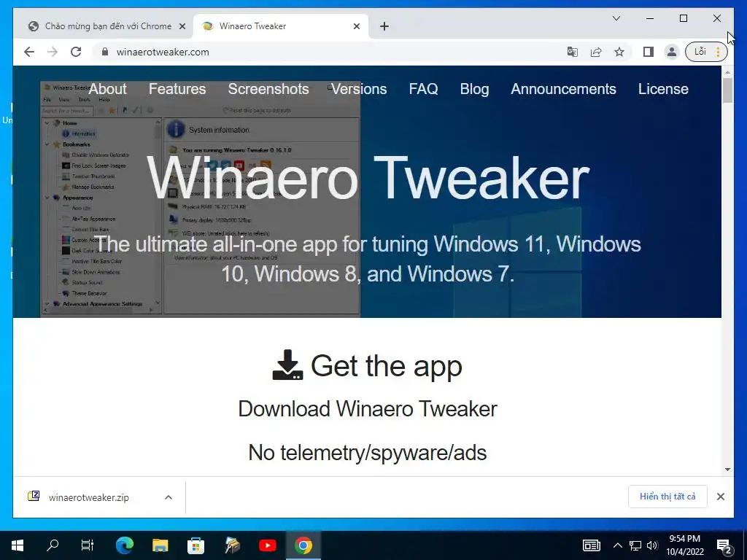The height and width of the screenshot is (560, 747).
Task: Click the scrollbar up arrow
Action: coord(727,72)
